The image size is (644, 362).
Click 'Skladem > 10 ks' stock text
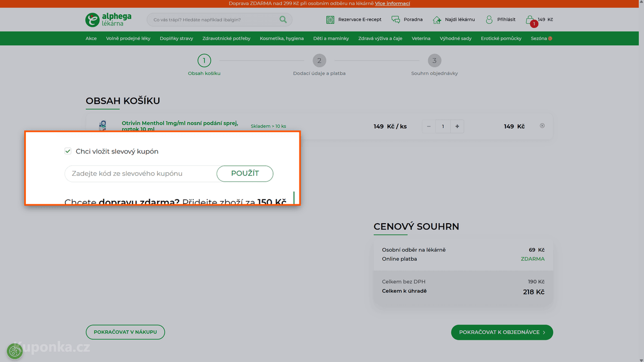[268, 127]
